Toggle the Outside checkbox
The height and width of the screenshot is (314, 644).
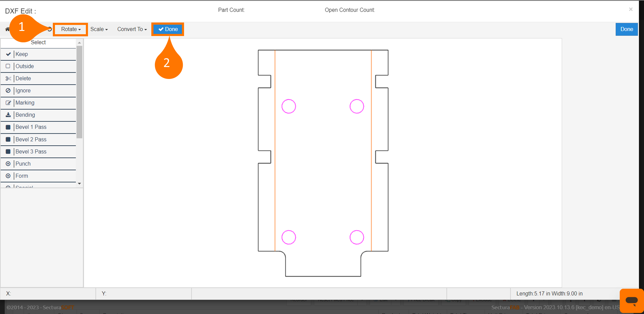click(8, 66)
